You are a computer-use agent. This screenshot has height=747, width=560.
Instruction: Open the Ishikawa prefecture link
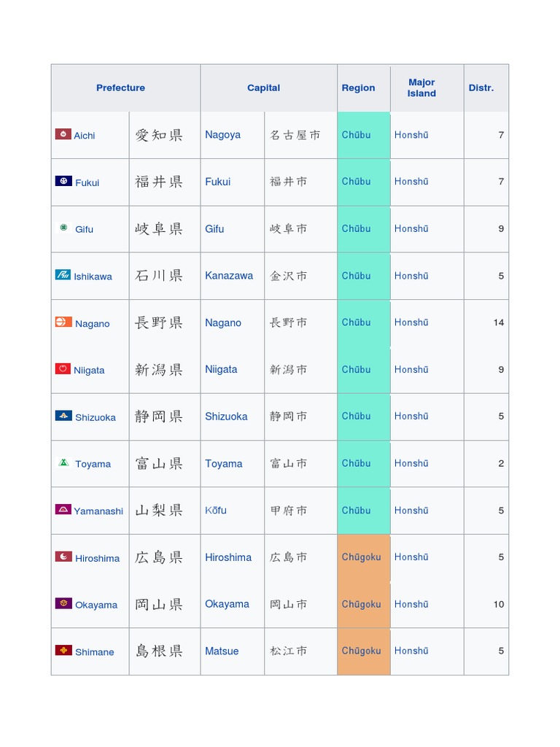pos(93,276)
